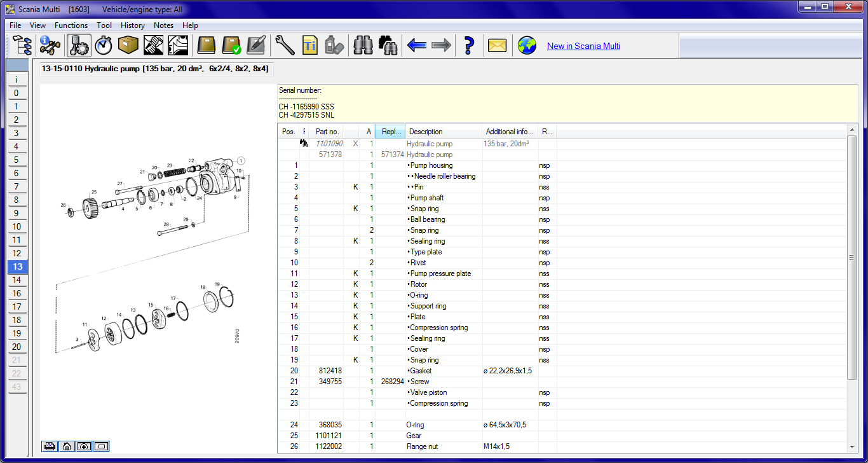Click the dark binoculars search-again icon
Viewport: 868px width, 463px height.
click(388, 46)
